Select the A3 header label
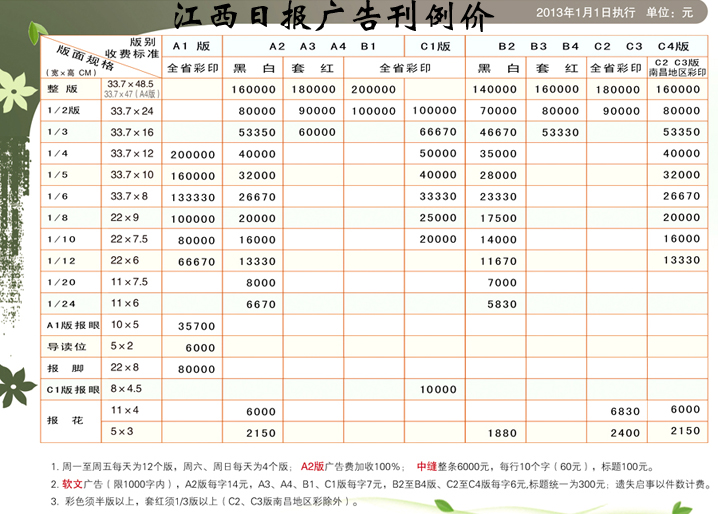 coord(308,46)
